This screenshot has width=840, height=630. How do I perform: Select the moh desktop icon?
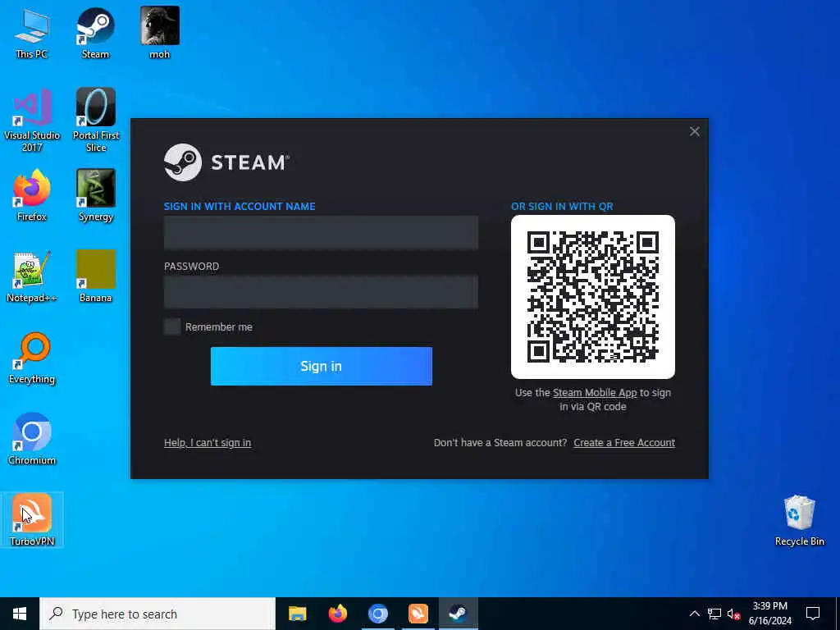click(x=160, y=33)
